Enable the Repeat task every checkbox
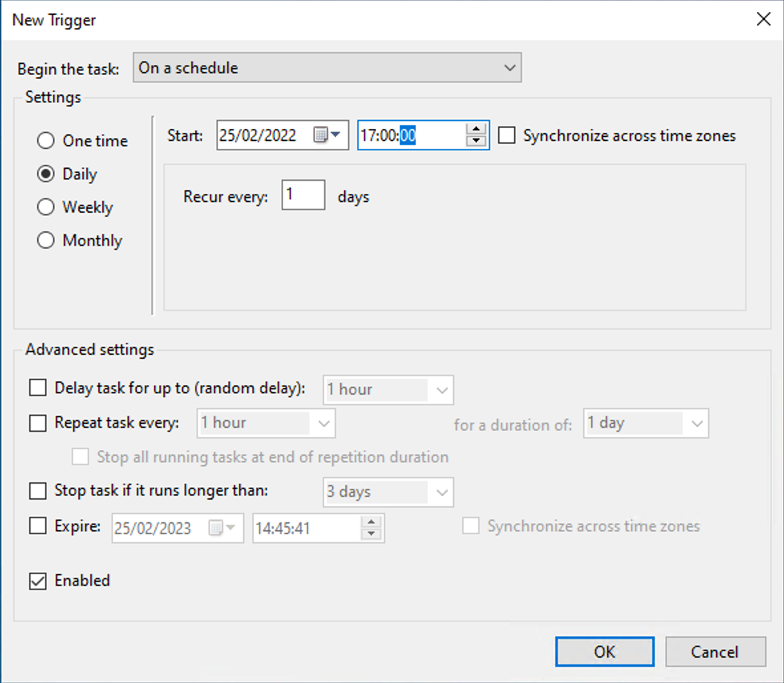The height and width of the screenshot is (683, 784). click(37, 423)
